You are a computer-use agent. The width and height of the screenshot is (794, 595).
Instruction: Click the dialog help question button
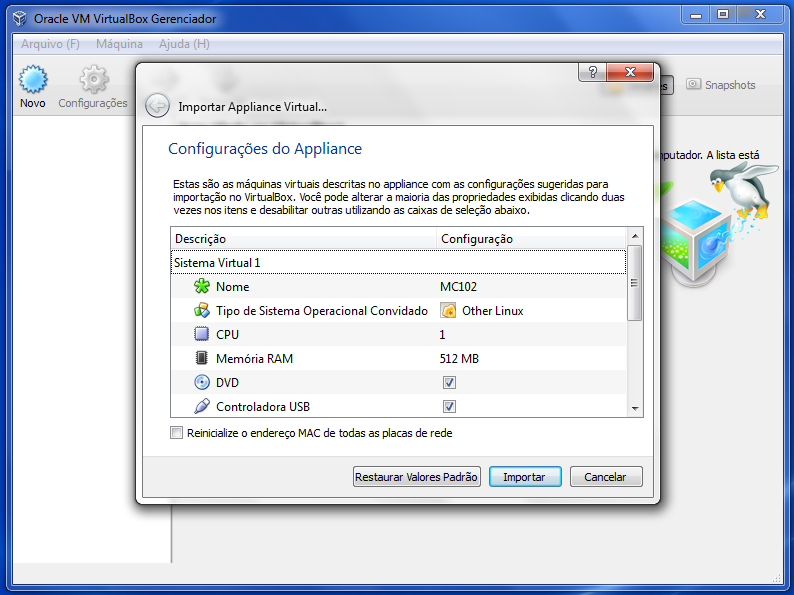[592, 72]
